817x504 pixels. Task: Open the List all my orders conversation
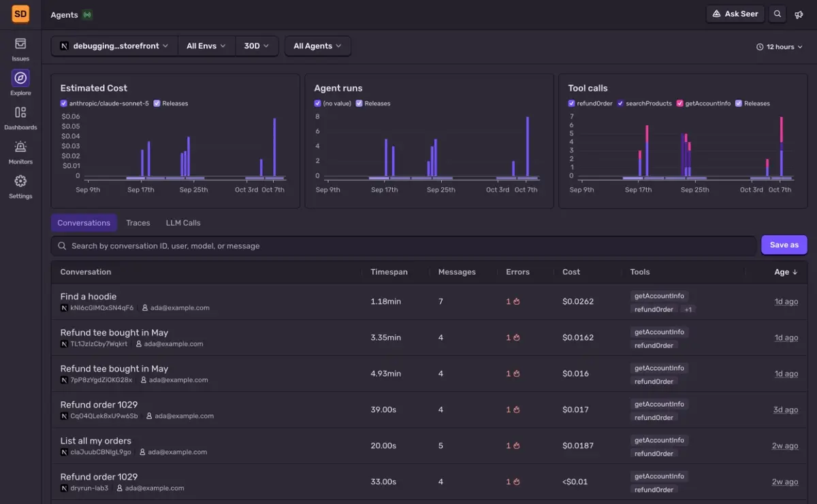tap(96, 441)
